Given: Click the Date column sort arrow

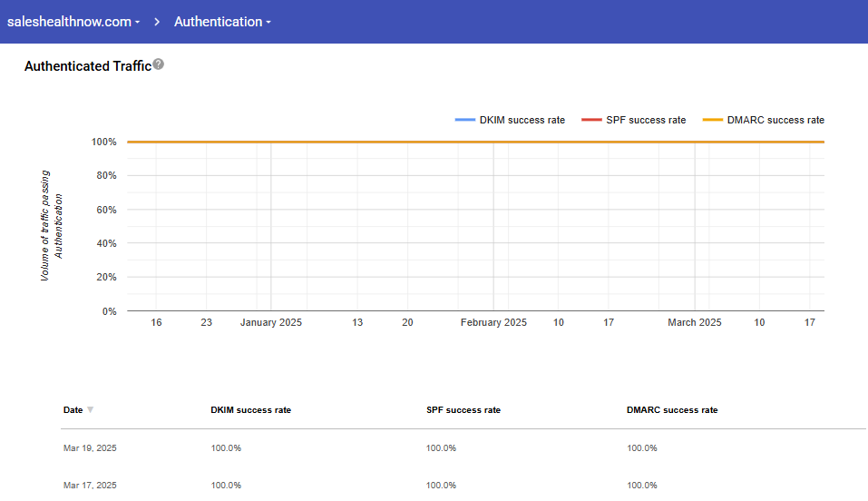Looking at the screenshot, I should 90,410.
